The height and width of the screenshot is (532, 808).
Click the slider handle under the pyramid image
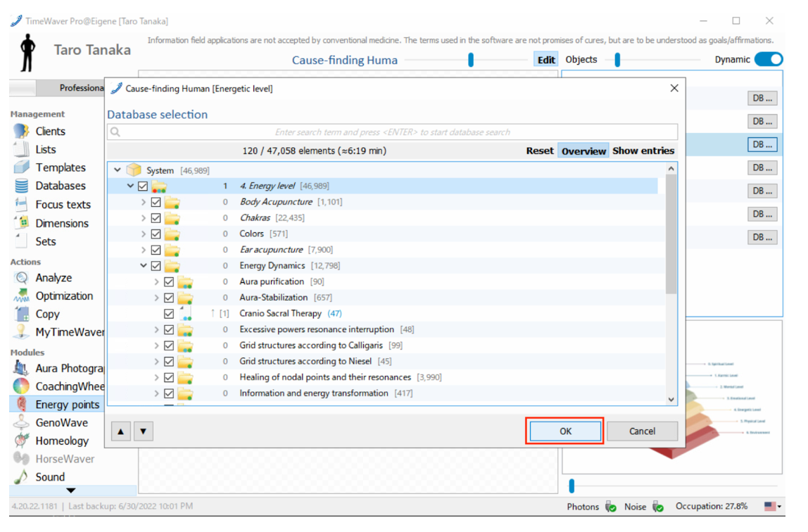click(x=572, y=485)
